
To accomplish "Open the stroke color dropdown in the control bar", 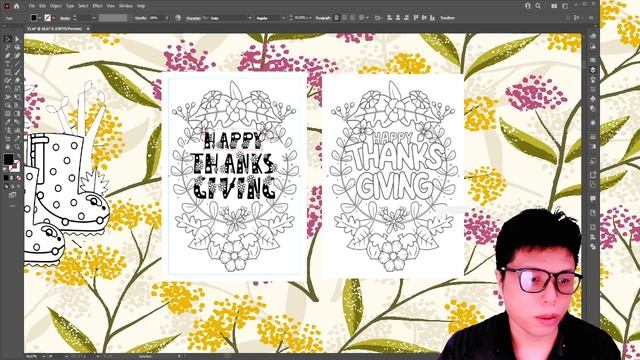I will 53,18.
